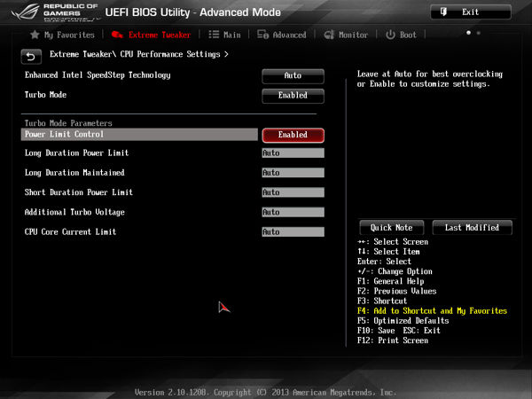This screenshot has width=532, height=399.
Task: Select the Power Limit Control row label
Action: (x=139, y=135)
